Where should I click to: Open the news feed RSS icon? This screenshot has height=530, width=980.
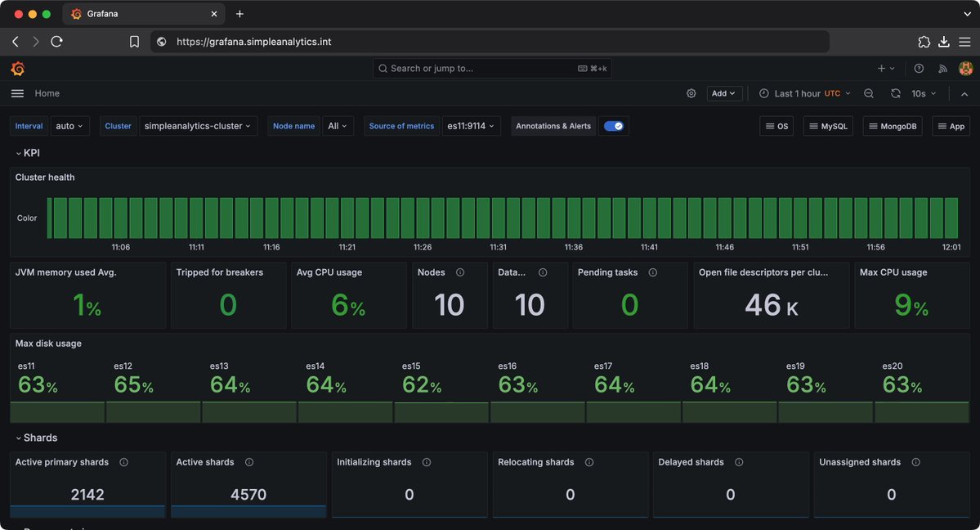(x=942, y=69)
